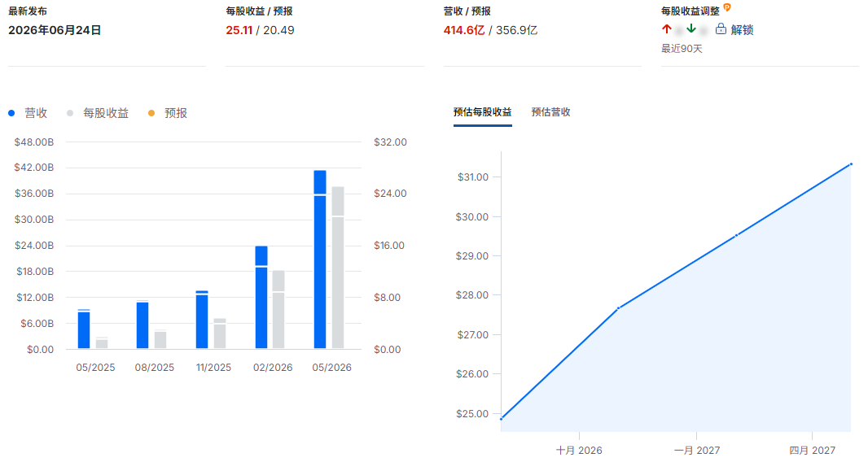This screenshot has height=462, width=868.
Task: Click the 解锁 unlock link
Action: pyautogui.click(x=742, y=30)
